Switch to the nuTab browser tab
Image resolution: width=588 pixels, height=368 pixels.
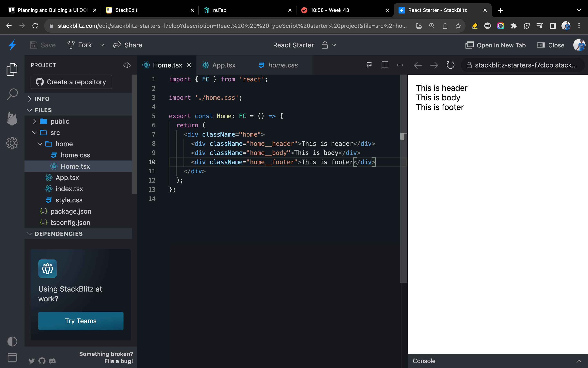(x=248, y=10)
